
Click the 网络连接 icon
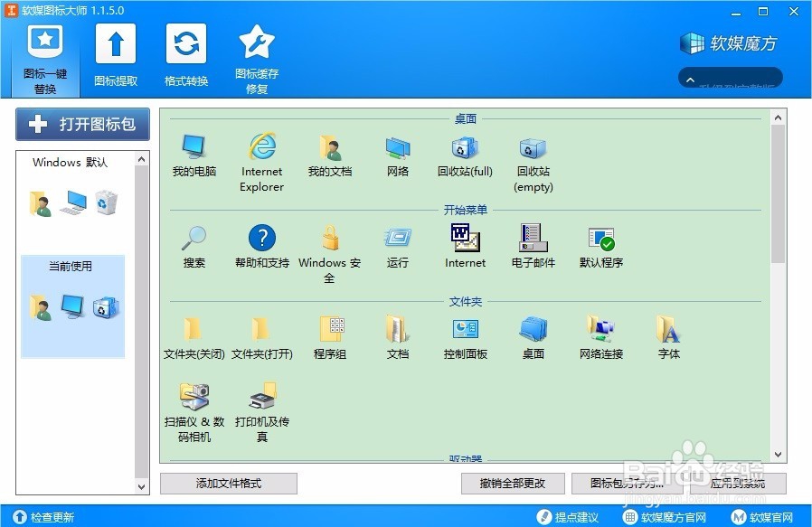pos(600,330)
